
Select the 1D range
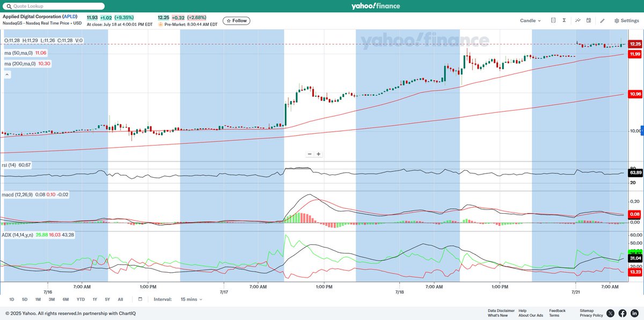tap(12, 299)
